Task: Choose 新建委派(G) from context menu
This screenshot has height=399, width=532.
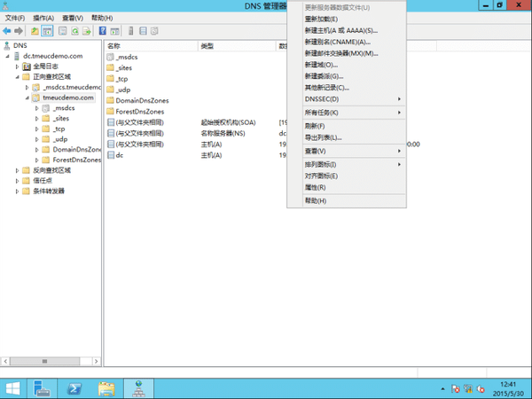Action: (x=347, y=76)
